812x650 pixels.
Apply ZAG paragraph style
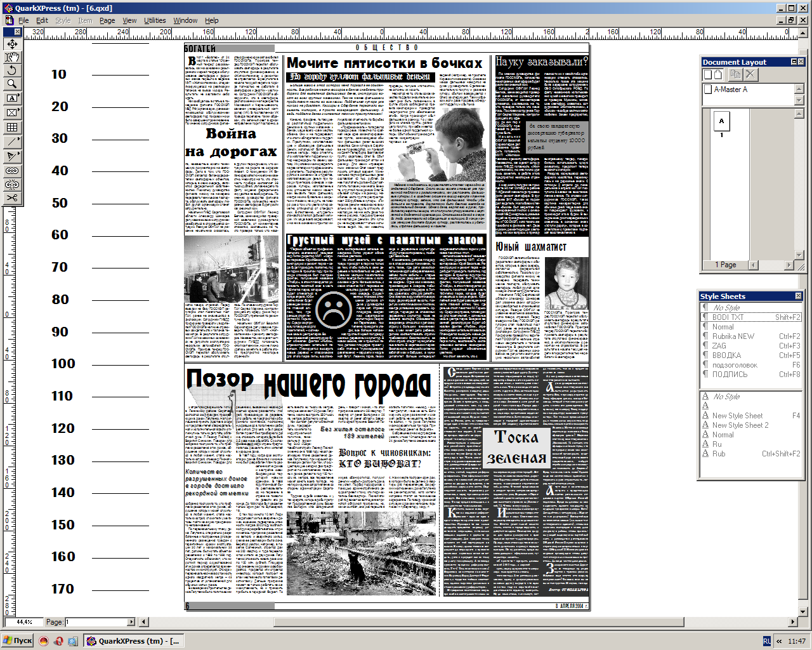(x=751, y=346)
